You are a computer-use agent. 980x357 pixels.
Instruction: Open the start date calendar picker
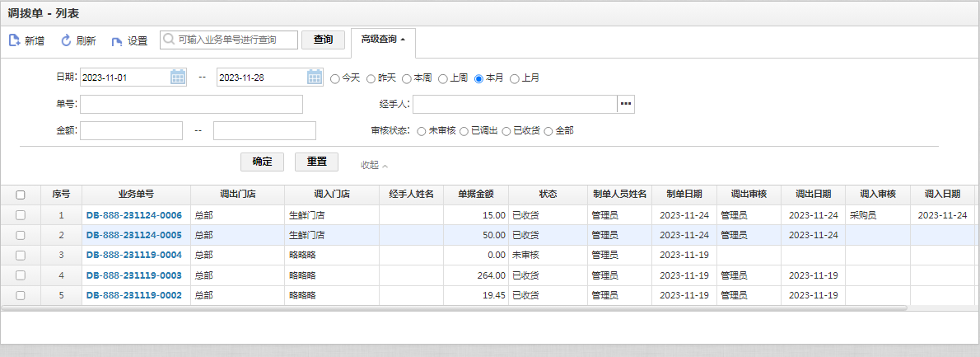pyautogui.click(x=178, y=78)
